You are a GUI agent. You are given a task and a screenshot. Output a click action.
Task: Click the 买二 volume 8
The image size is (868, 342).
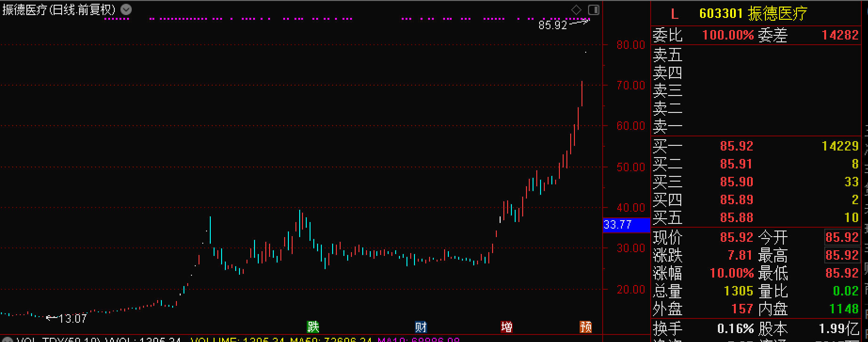pos(855,164)
